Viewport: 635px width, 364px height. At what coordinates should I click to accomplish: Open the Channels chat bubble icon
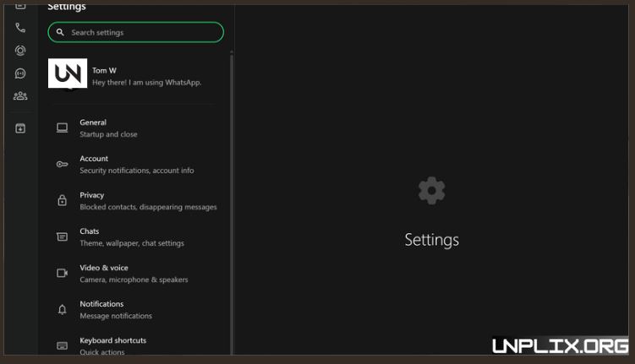pyautogui.click(x=20, y=73)
